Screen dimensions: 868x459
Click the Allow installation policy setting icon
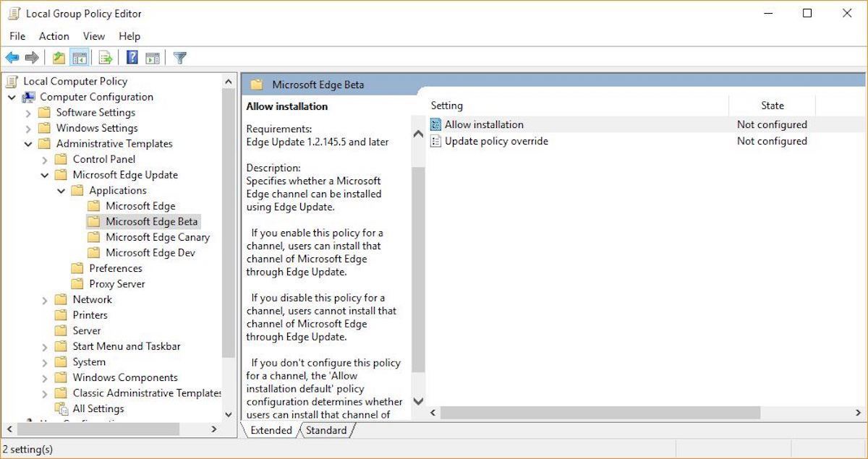(435, 124)
